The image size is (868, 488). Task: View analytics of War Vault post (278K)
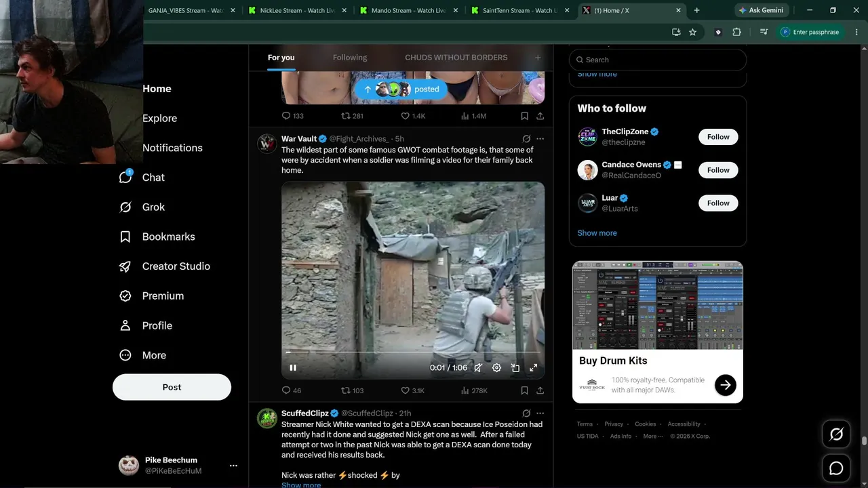[x=474, y=390]
